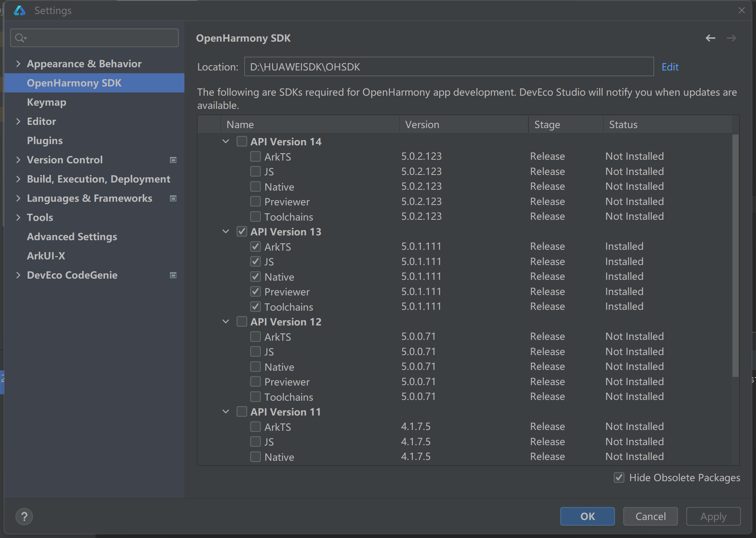This screenshot has height=538, width=756.
Task: Click project-level icon beside DevEco CodeGenie
Action: pos(173,275)
